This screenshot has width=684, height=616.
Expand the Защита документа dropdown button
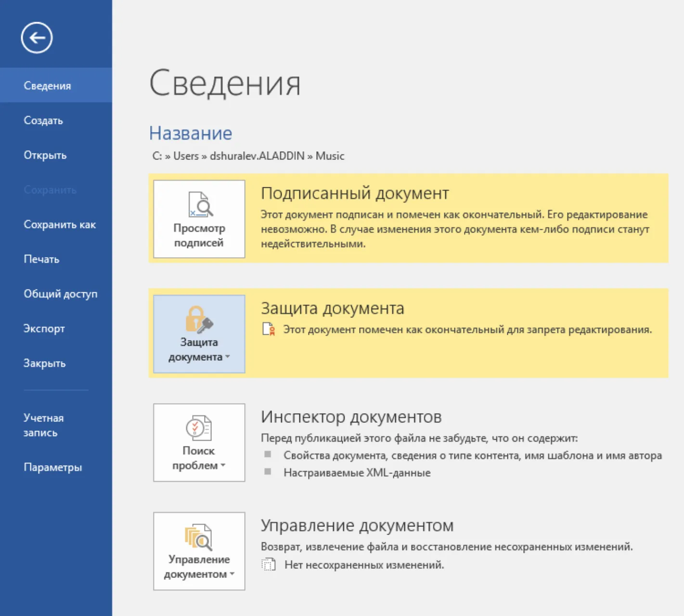click(x=199, y=334)
